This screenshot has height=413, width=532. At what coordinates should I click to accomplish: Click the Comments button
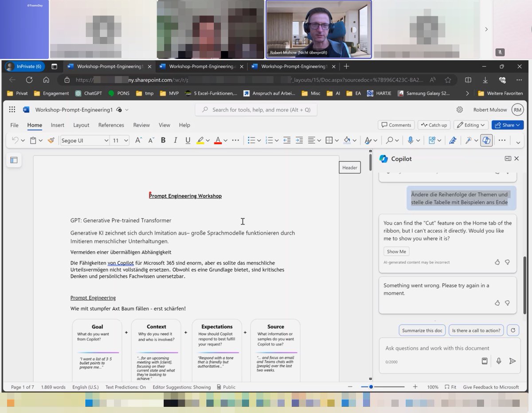[396, 125]
